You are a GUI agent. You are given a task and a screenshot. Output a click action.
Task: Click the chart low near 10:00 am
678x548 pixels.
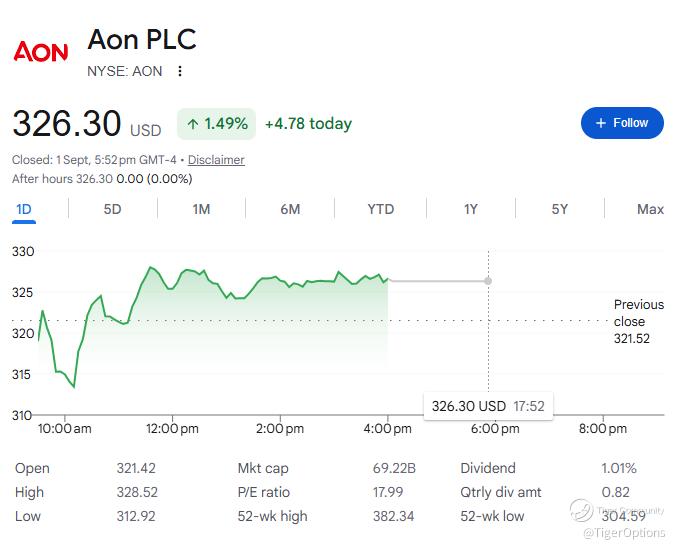[74, 386]
